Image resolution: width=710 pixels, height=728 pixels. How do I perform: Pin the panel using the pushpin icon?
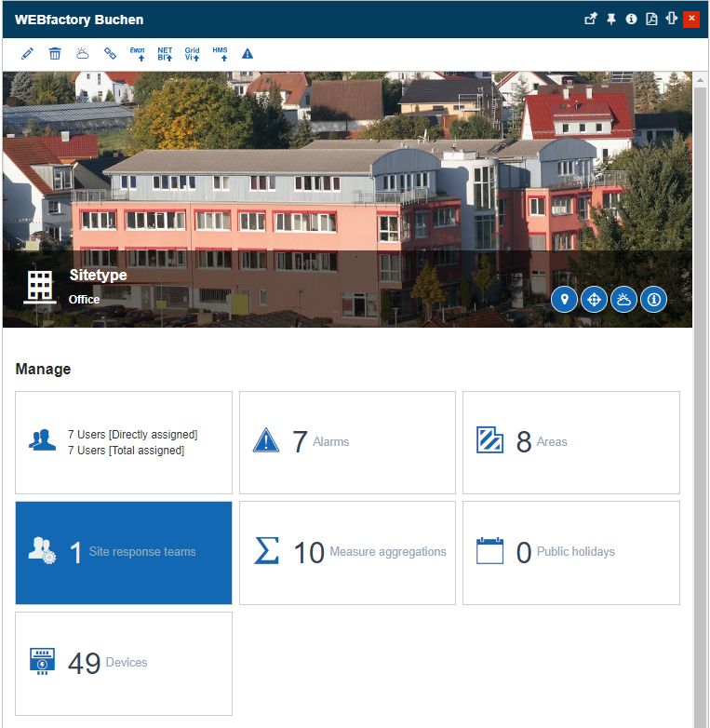click(x=611, y=19)
